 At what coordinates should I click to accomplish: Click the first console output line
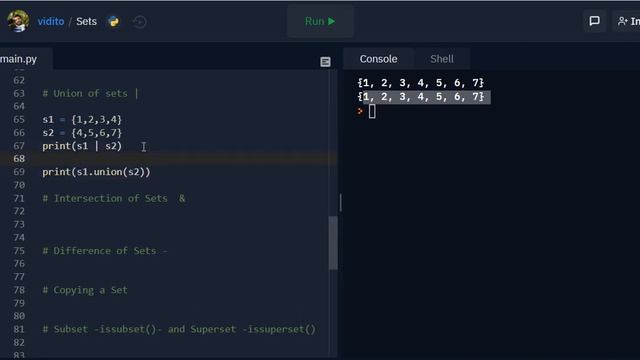pos(420,83)
